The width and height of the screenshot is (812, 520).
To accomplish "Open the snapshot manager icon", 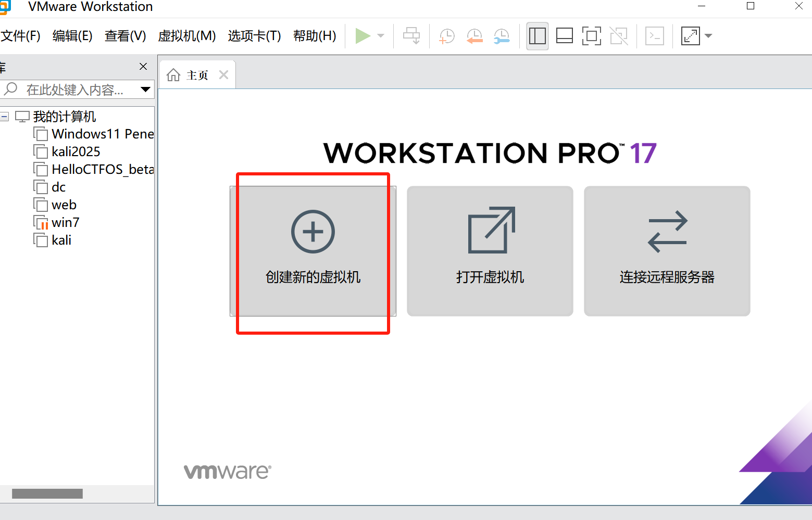I will point(501,36).
